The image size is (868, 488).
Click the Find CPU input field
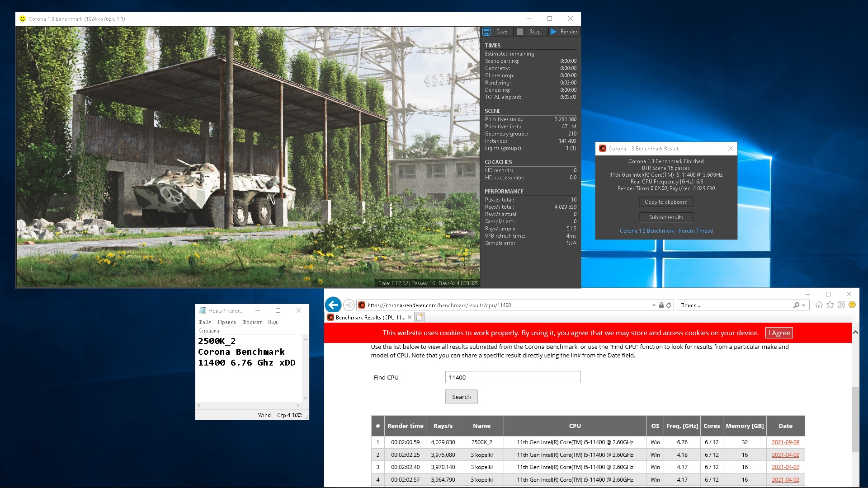tap(513, 377)
